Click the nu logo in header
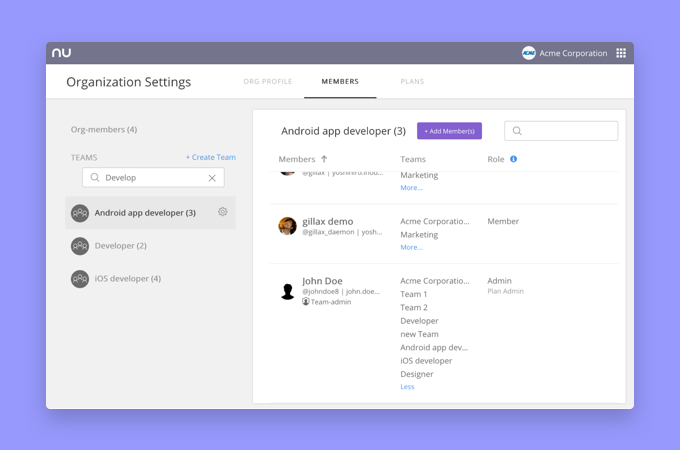The width and height of the screenshot is (680, 450). 61,53
